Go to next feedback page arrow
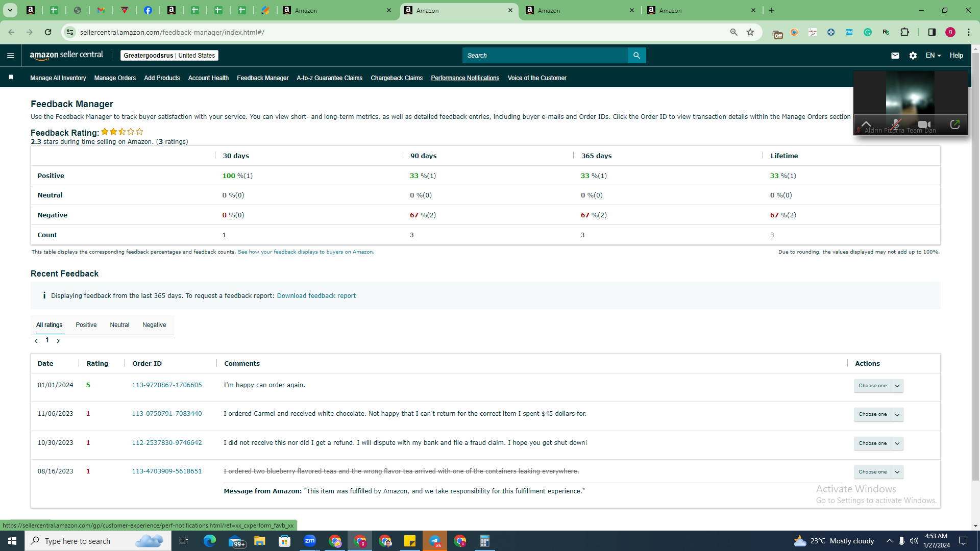 tap(58, 341)
